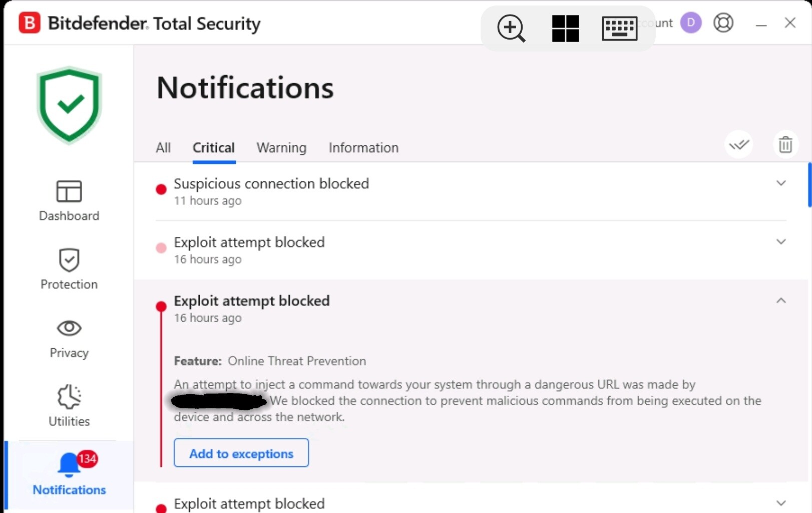Image resolution: width=812 pixels, height=513 pixels.
Task: Click Add to exceptions button
Action: [241, 453]
